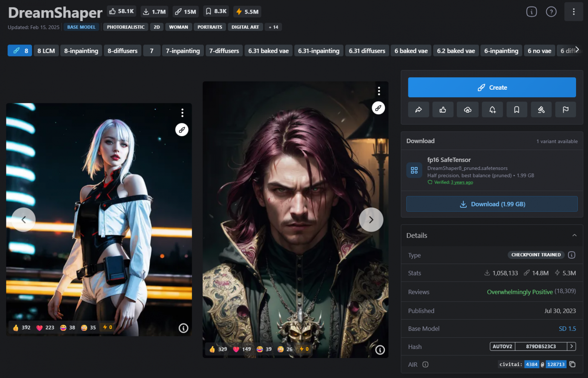Open the info icon on purple-haired man image
Viewport: 588px width, 378px height.
tap(380, 350)
